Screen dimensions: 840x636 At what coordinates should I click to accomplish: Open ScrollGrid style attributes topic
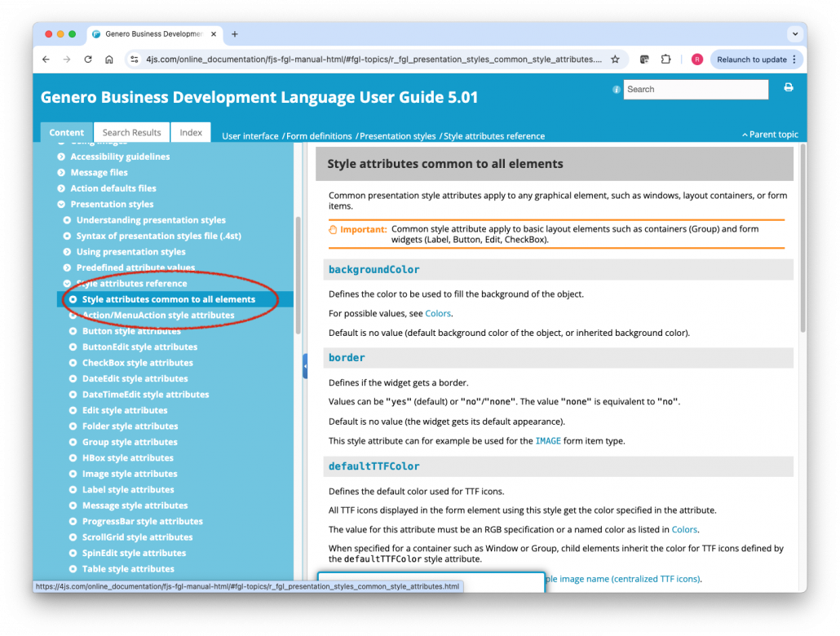pyautogui.click(x=137, y=537)
